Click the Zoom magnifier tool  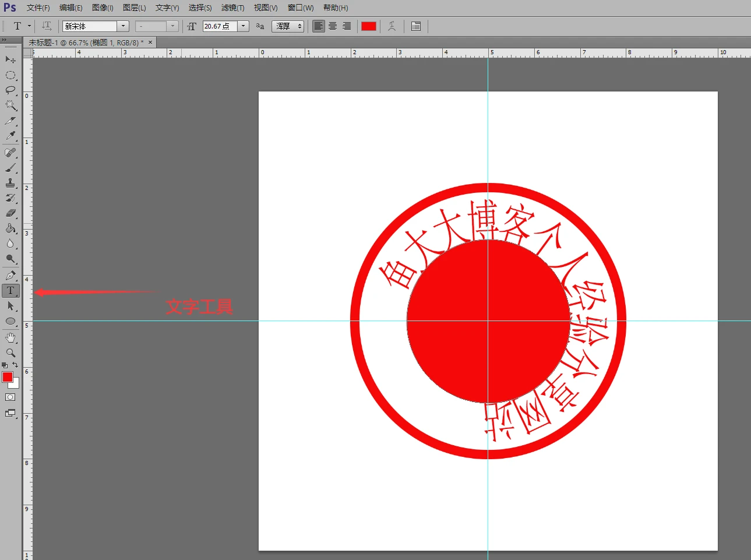[x=10, y=353]
